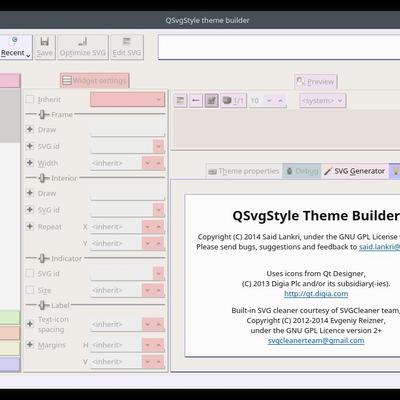Click the Label section header icon
The height and width of the screenshot is (400, 400).
(x=43, y=305)
